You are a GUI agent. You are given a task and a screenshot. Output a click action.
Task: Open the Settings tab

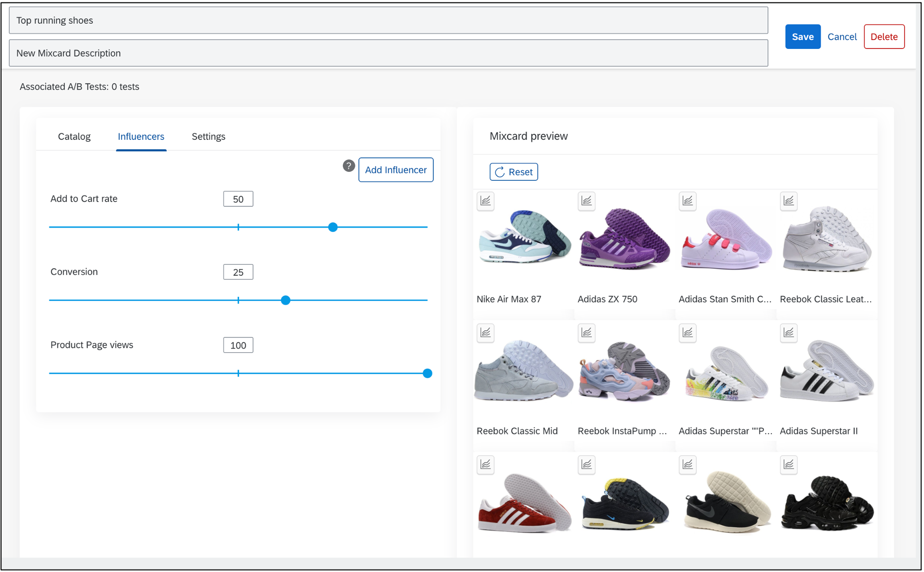coord(208,136)
